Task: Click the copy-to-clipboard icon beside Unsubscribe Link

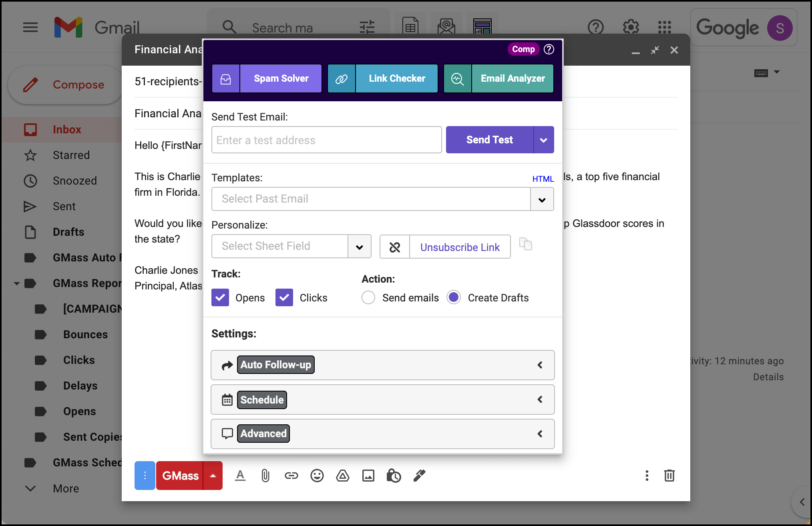Action: click(526, 244)
